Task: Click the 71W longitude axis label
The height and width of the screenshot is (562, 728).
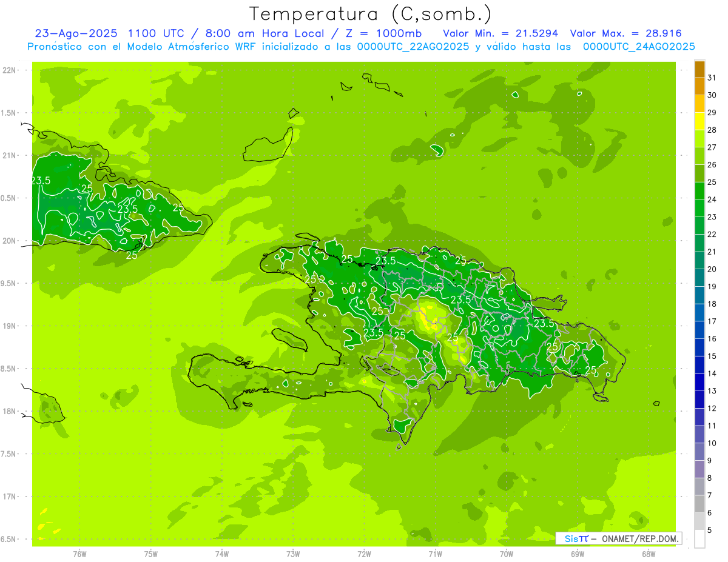Action: click(x=435, y=554)
